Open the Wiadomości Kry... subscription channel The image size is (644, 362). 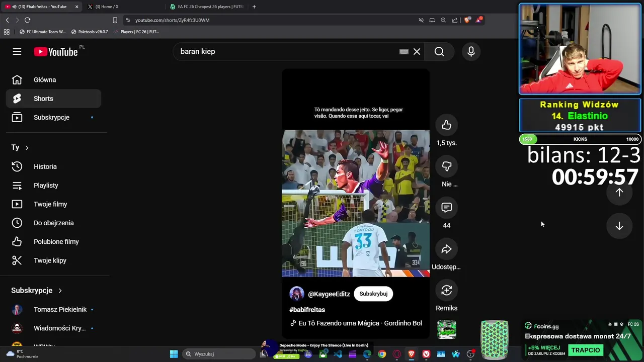[x=53, y=328]
